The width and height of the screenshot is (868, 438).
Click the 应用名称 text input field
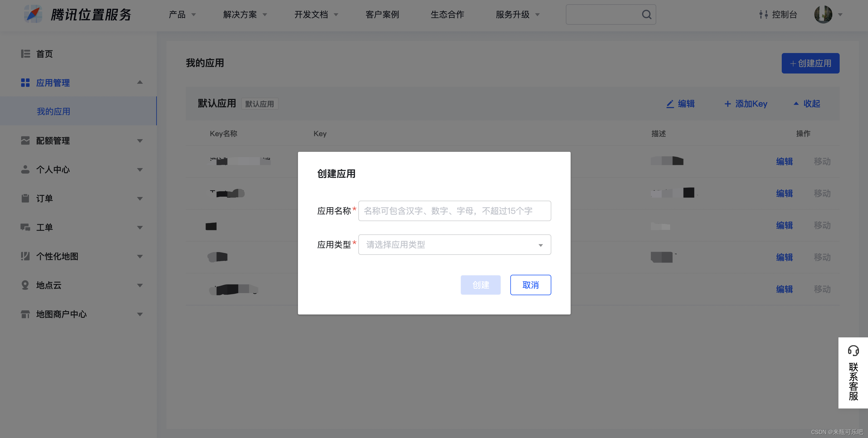pos(454,211)
